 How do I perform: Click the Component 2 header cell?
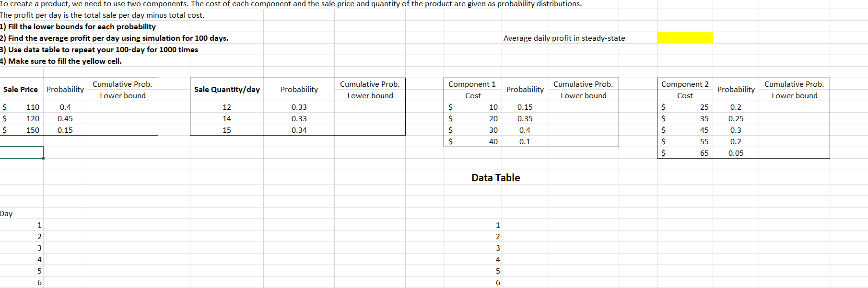coord(685,90)
